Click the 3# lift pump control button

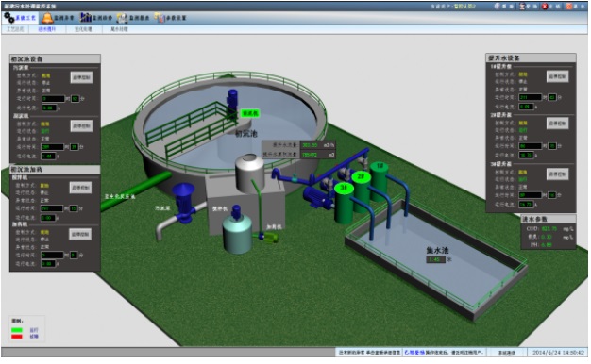click(557, 174)
